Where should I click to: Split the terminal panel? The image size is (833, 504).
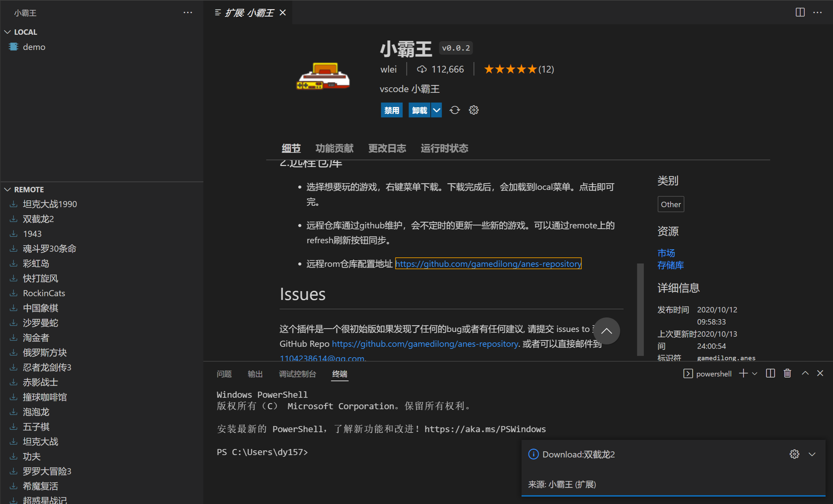coord(770,373)
